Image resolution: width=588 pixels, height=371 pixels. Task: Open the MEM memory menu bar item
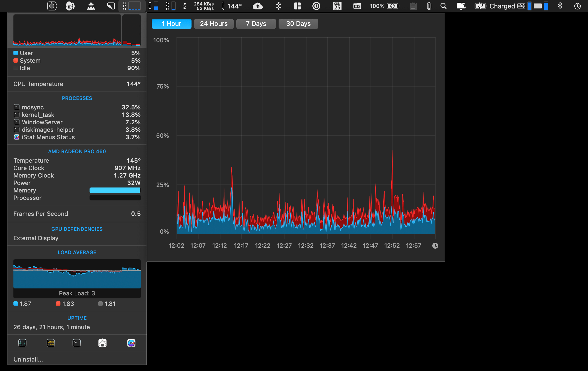(x=153, y=6)
